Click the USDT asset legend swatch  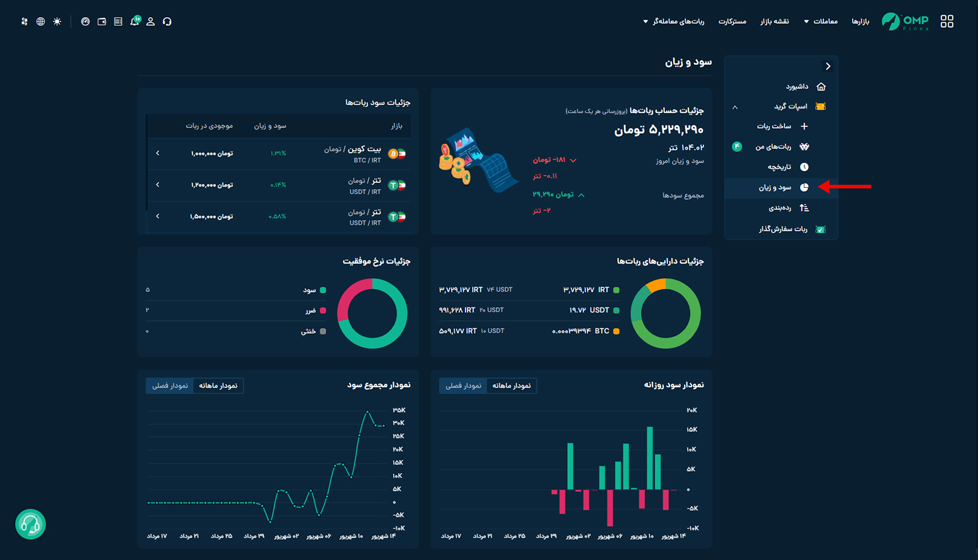click(616, 310)
